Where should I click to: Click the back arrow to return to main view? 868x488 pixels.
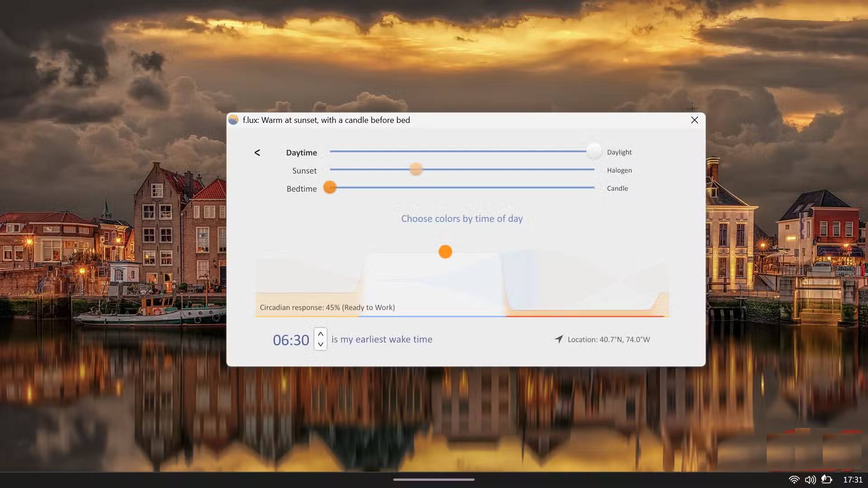pyautogui.click(x=257, y=153)
